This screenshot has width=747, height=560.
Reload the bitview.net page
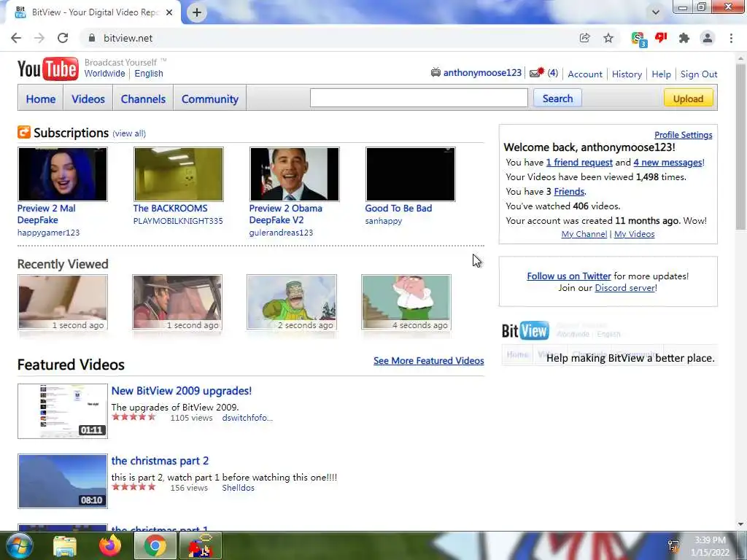coord(63,38)
